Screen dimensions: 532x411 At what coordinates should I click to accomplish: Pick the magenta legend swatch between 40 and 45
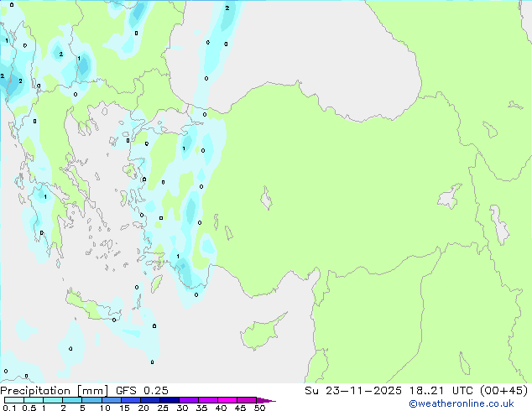point(227,400)
